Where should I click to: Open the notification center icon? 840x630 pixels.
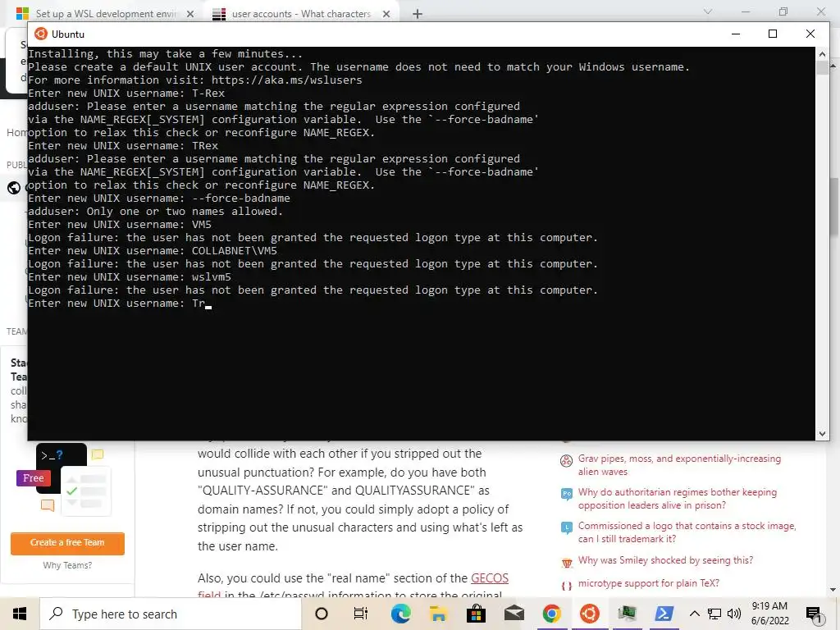coord(815,615)
